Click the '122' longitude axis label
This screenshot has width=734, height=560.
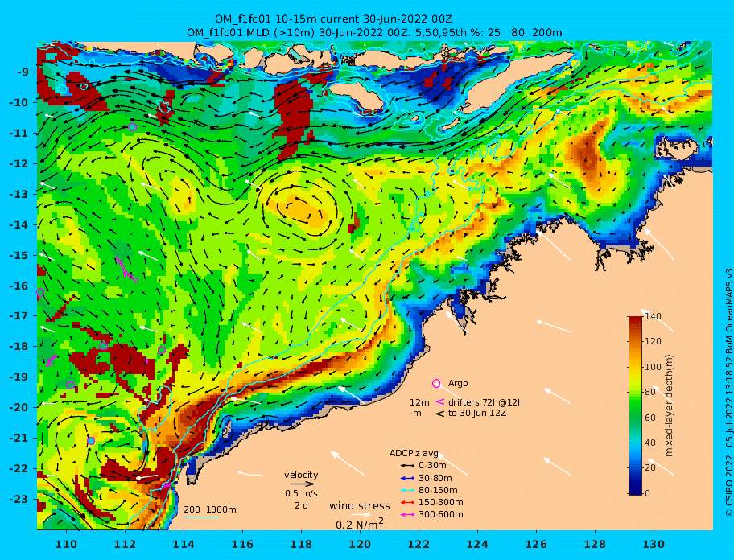(419, 545)
